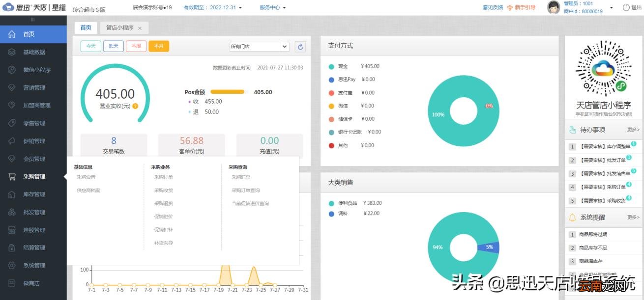
Task: Open 【需要审核】库存调整单 to-do item
Action: (x=604, y=147)
